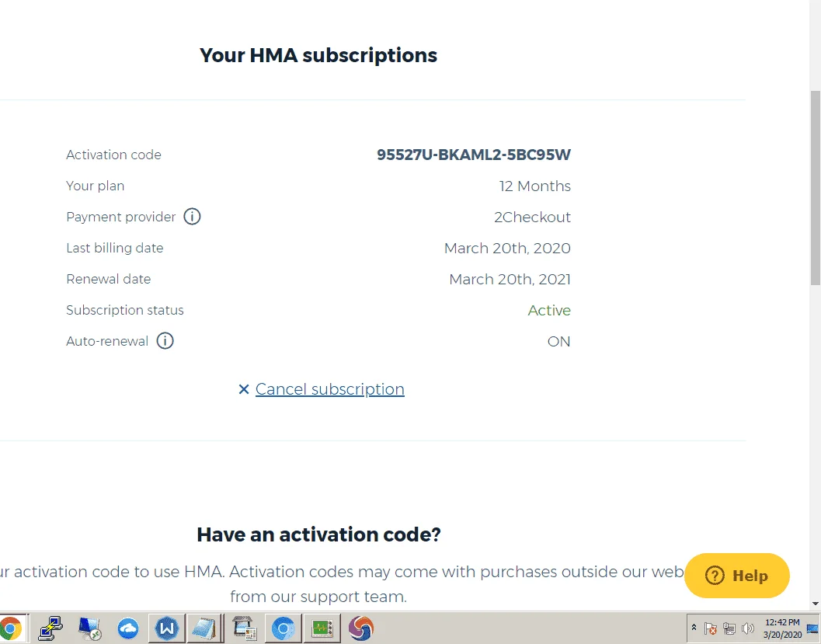821x644 pixels.
Task: Click the Active subscription status
Action: pyautogui.click(x=549, y=310)
